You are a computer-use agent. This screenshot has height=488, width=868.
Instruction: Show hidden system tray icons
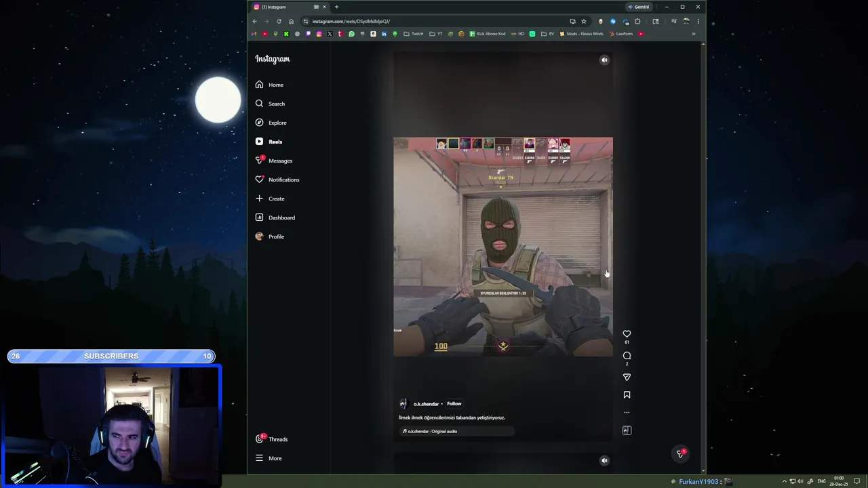pos(785,481)
